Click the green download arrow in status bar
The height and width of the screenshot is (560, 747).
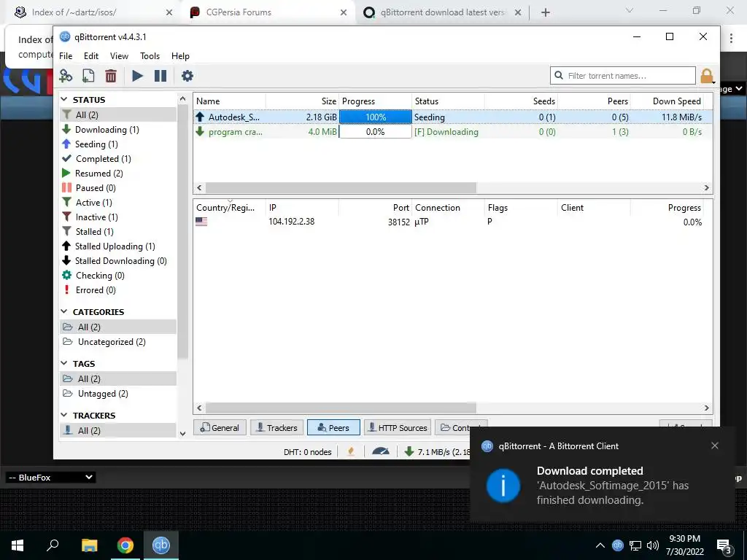coord(409,451)
